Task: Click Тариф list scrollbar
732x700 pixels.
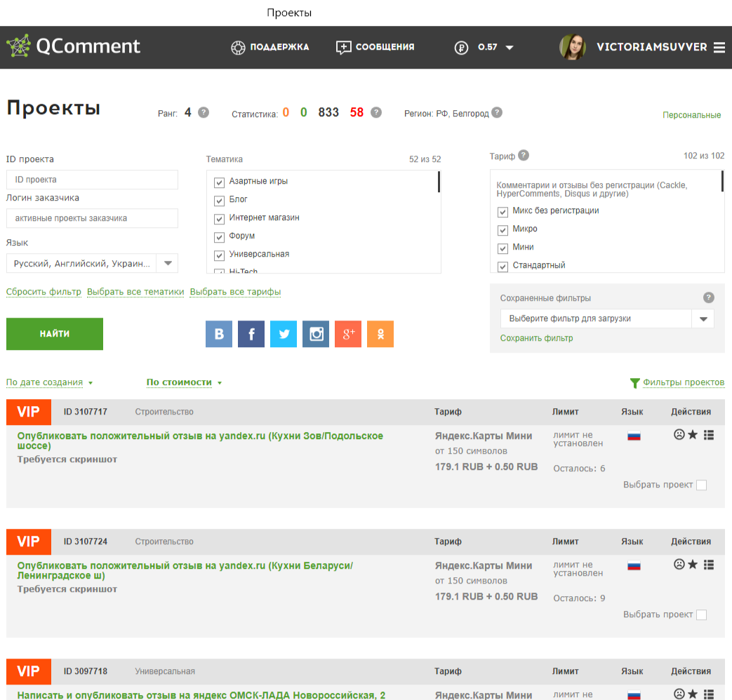Action: 722,181
